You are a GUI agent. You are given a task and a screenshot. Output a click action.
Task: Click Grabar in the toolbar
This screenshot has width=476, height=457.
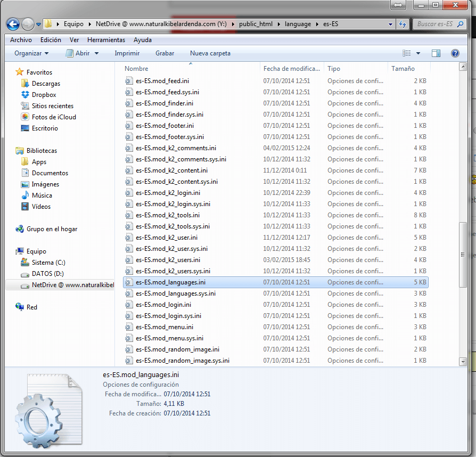165,53
